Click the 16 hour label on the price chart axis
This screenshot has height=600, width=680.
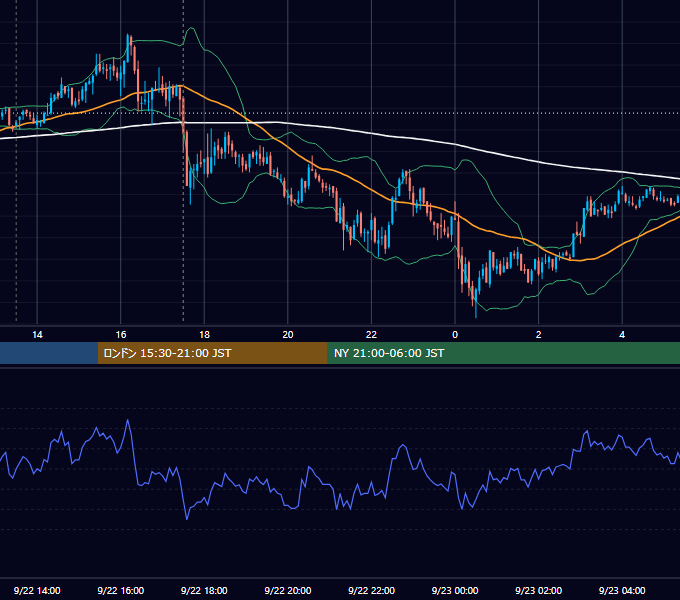121,335
